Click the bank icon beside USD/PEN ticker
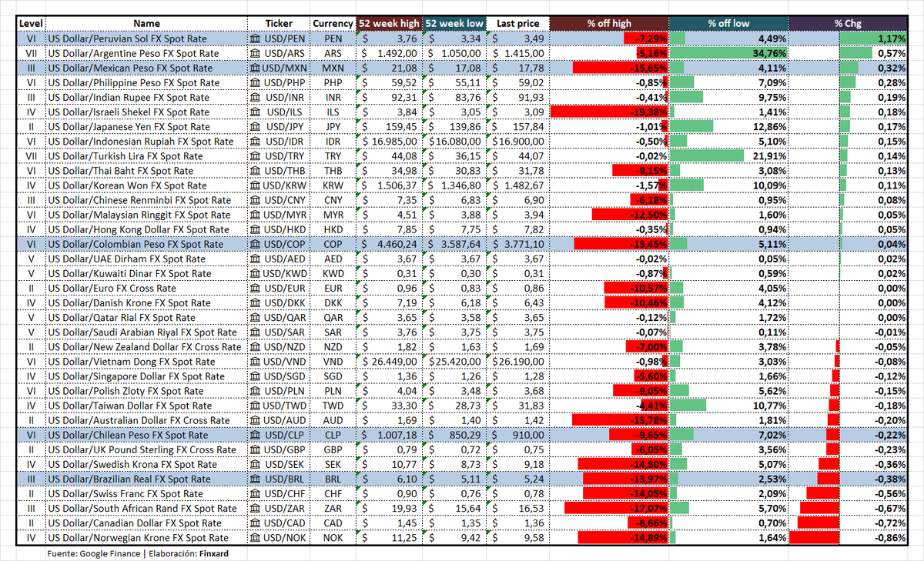This screenshot has height=561, width=924. coord(256,38)
